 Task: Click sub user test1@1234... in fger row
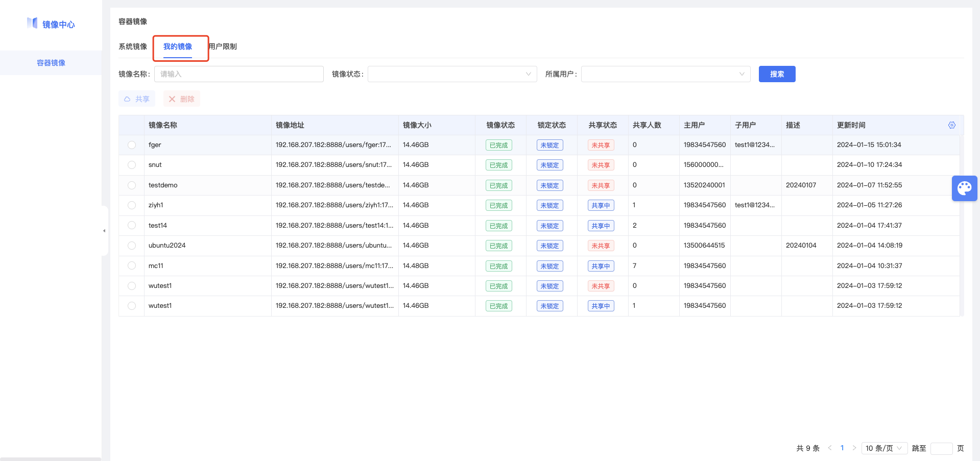point(755,144)
